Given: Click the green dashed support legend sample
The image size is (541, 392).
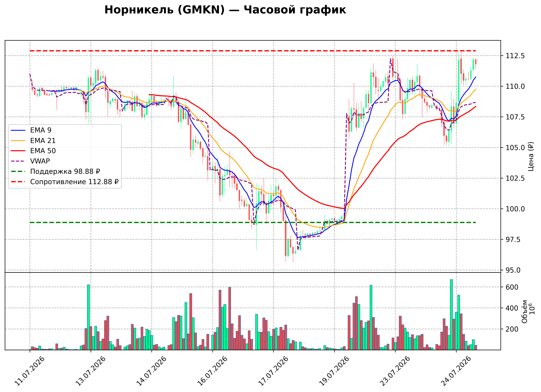Looking at the screenshot, I should pyautogui.click(x=18, y=171).
